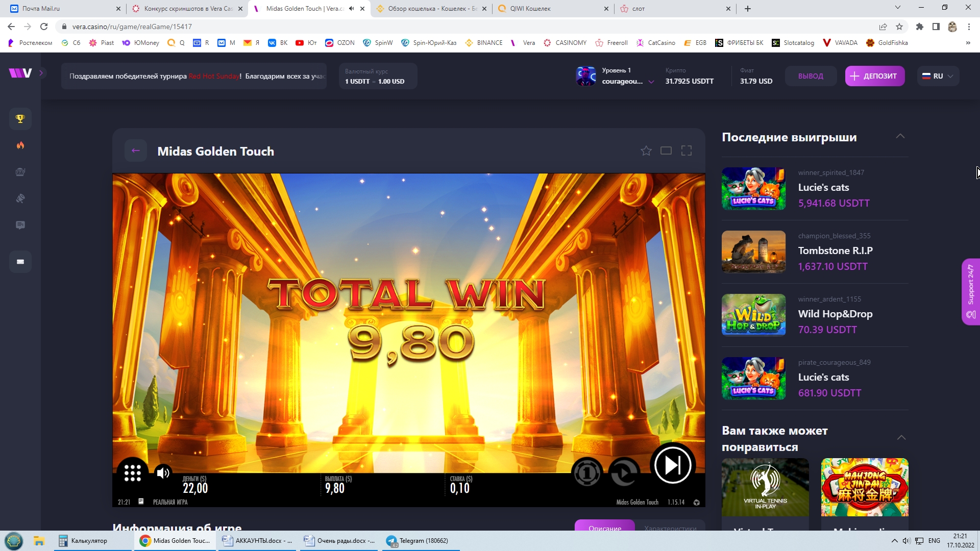Toggle the autoplay button
The image size is (980, 551).
coord(624,473)
